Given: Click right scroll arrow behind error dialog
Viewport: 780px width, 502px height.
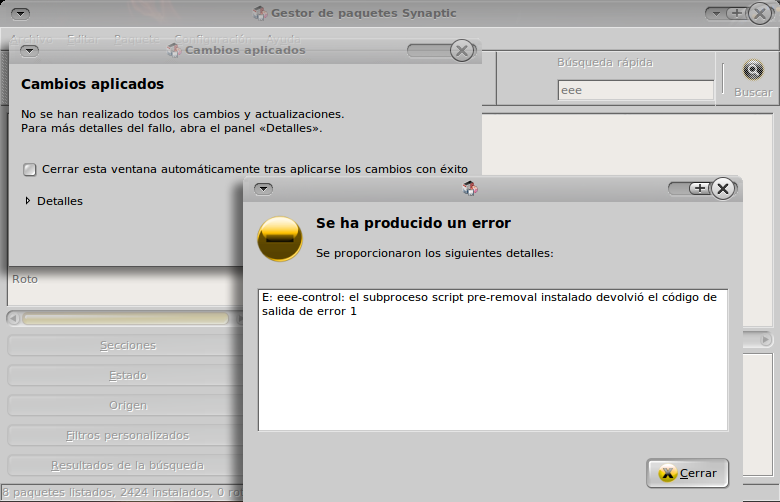Looking at the screenshot, I should tap(765, 340).
